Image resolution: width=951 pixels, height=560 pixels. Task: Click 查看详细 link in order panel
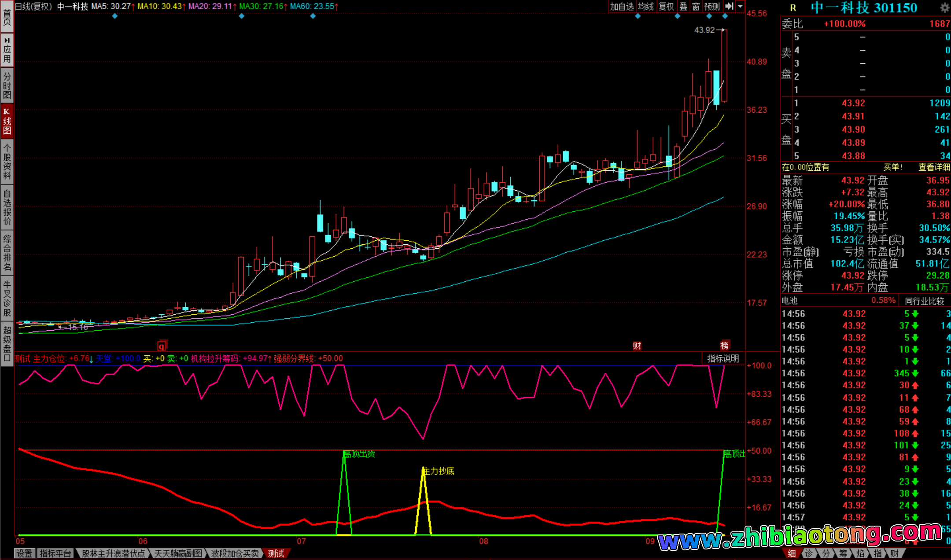(x=934, y=167)
